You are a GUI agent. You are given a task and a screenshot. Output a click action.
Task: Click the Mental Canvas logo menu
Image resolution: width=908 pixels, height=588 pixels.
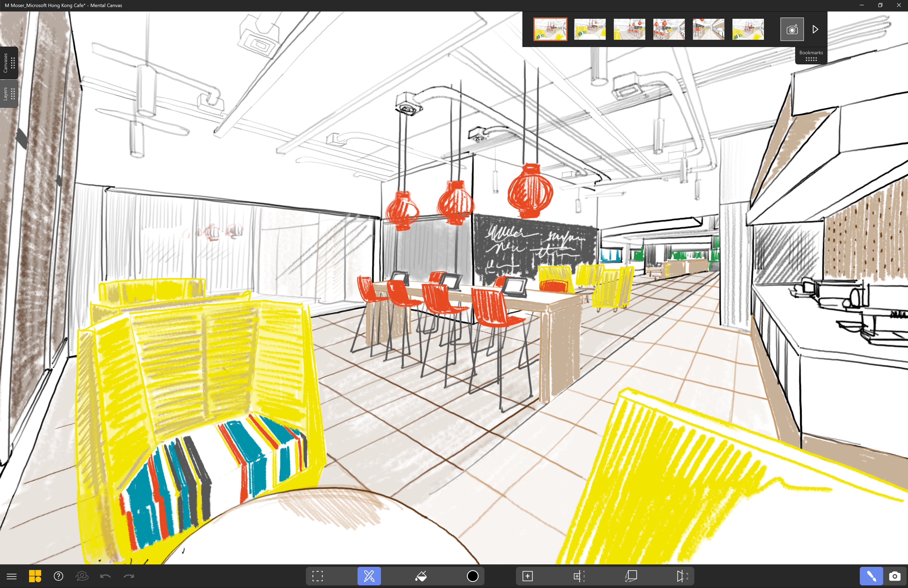[x=35, y=576]
